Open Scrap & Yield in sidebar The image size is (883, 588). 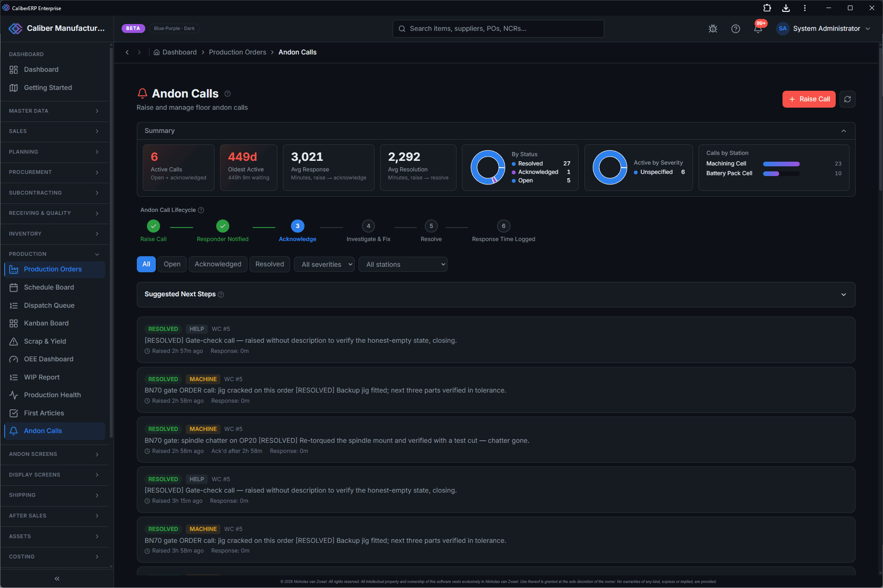pos(54,341)
